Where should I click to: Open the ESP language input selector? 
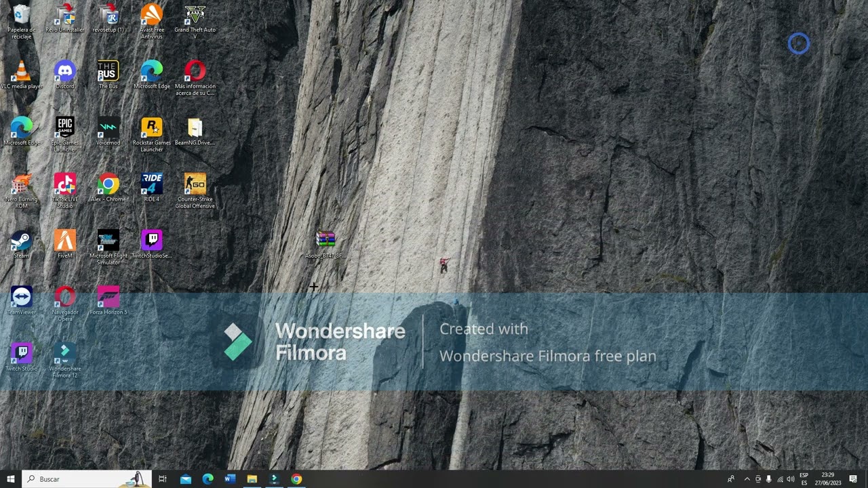point(804,479)
